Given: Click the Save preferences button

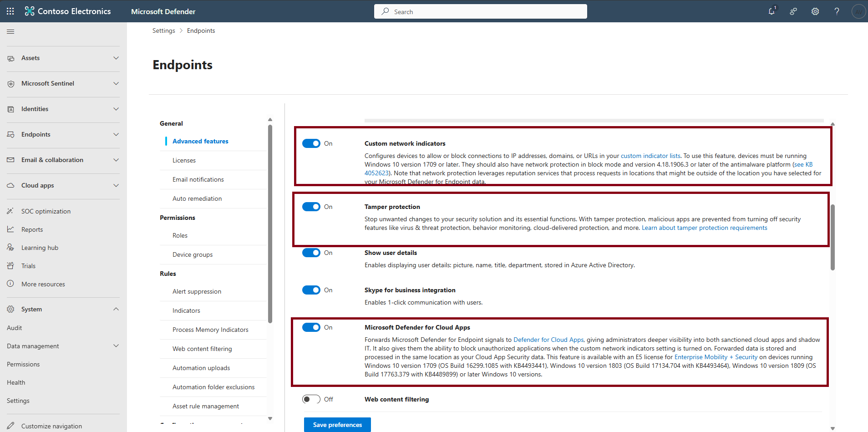Looking at the screenshot, I should coord(337,425).
